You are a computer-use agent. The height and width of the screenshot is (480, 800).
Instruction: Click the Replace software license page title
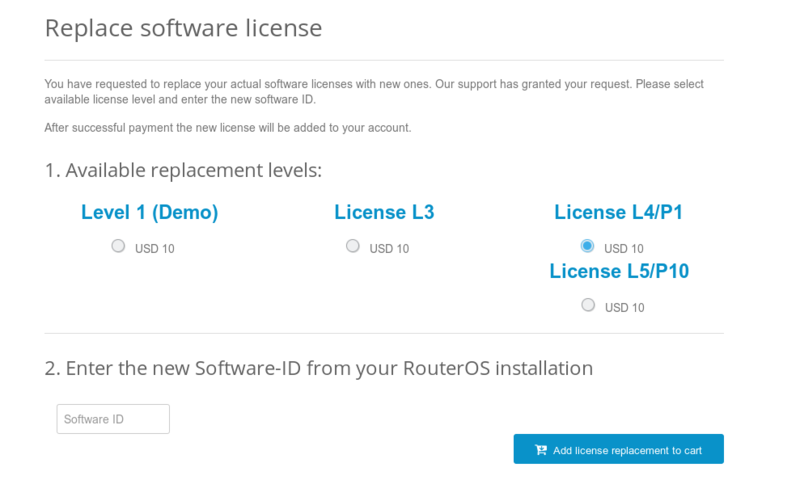pos(183,28)
